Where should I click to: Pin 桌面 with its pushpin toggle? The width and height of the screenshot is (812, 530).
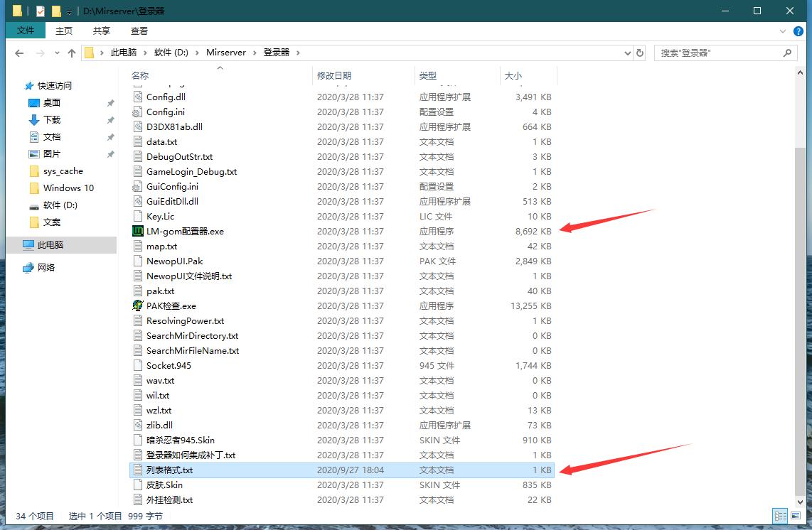tap(111, 102)
